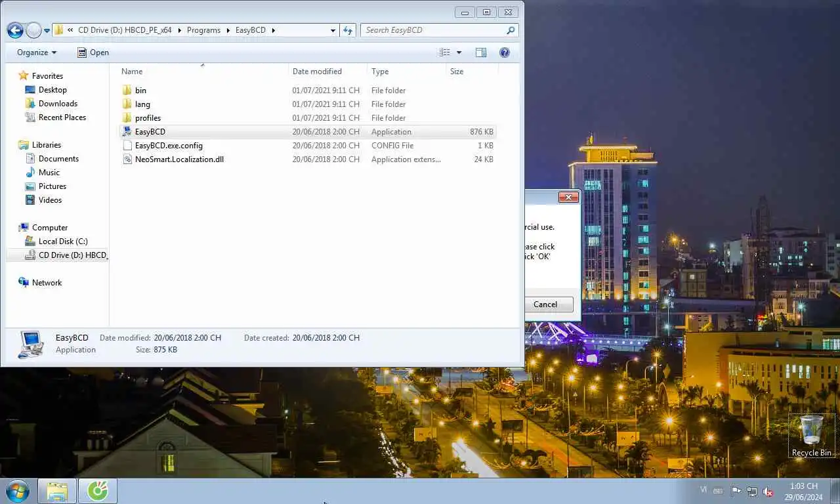
Task: Open Desktop in Favorites
Action: (52, 90)
